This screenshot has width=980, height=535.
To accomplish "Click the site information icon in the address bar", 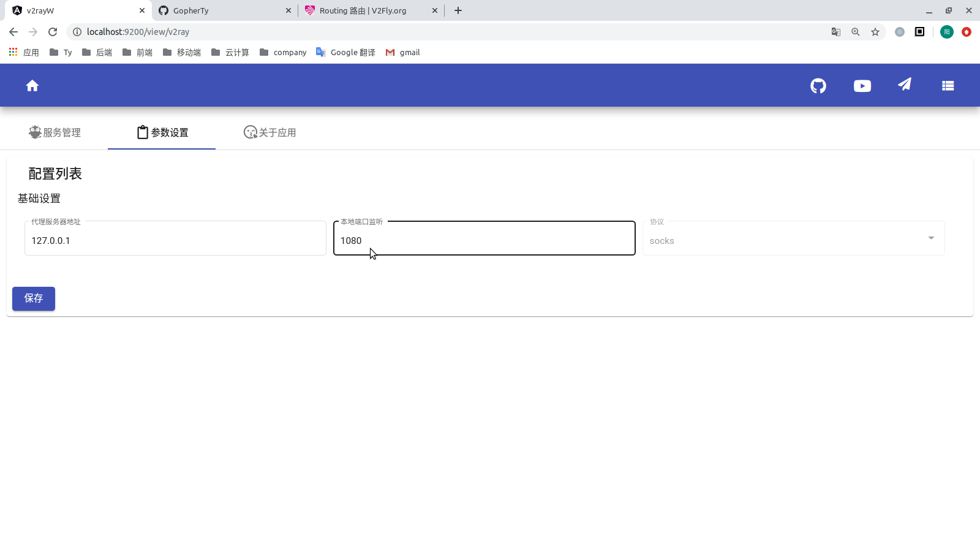I will pyautogui.click(x=77, y=32).
